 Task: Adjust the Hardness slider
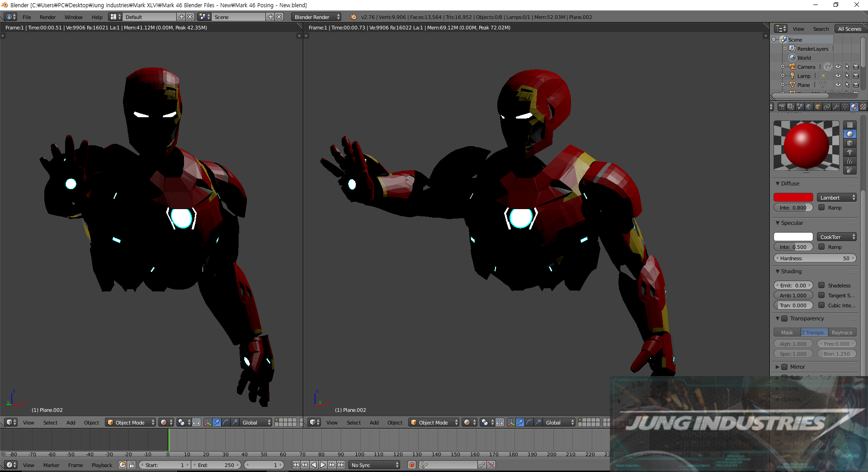tap(815, 258)
